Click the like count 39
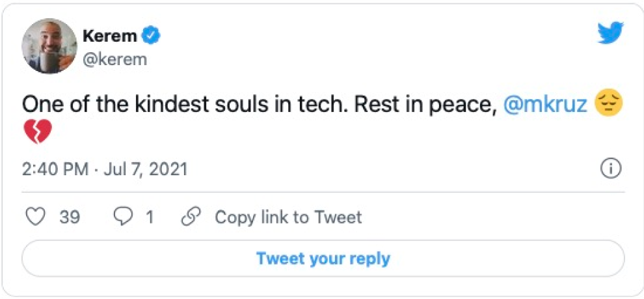644x299 pixels. pos(70,217)
